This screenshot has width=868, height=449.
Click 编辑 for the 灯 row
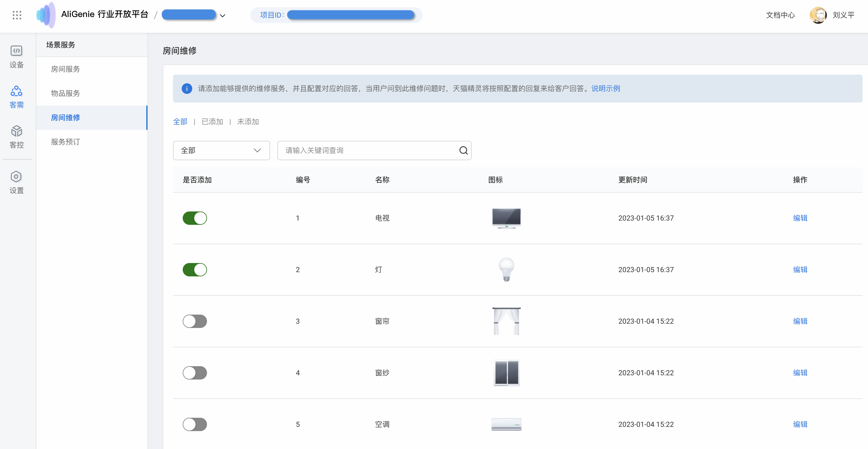(800, 270)
